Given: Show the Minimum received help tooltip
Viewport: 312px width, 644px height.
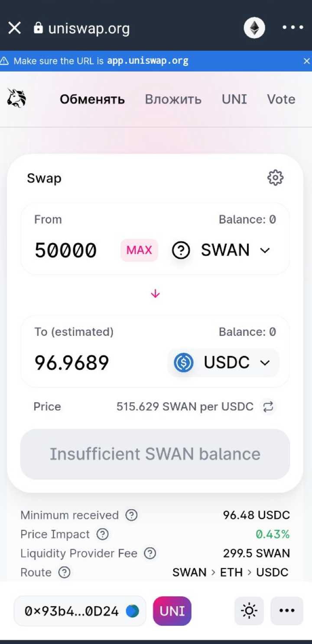Looking at the screenshot, I should coord(131,515).
